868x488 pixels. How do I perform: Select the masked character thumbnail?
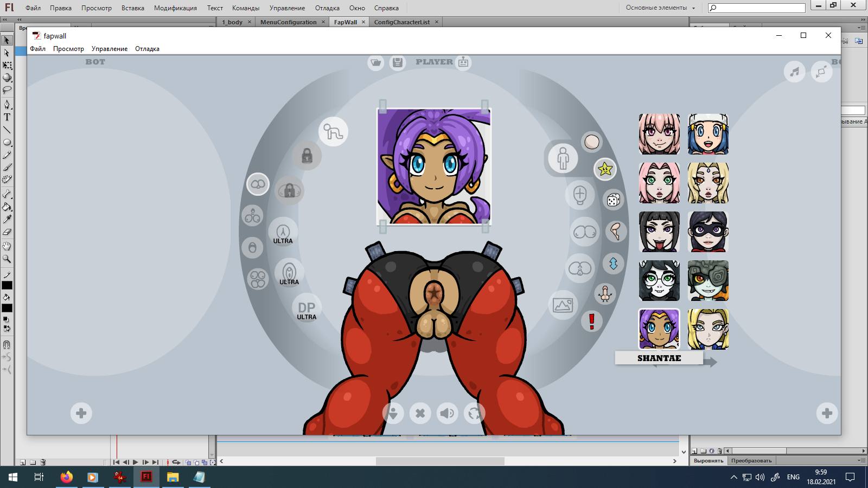(x=708, y=232)
